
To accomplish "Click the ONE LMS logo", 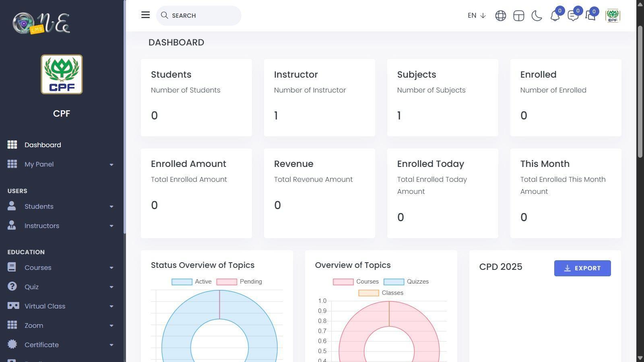I will pyautogui.click(x=41, y=23).
